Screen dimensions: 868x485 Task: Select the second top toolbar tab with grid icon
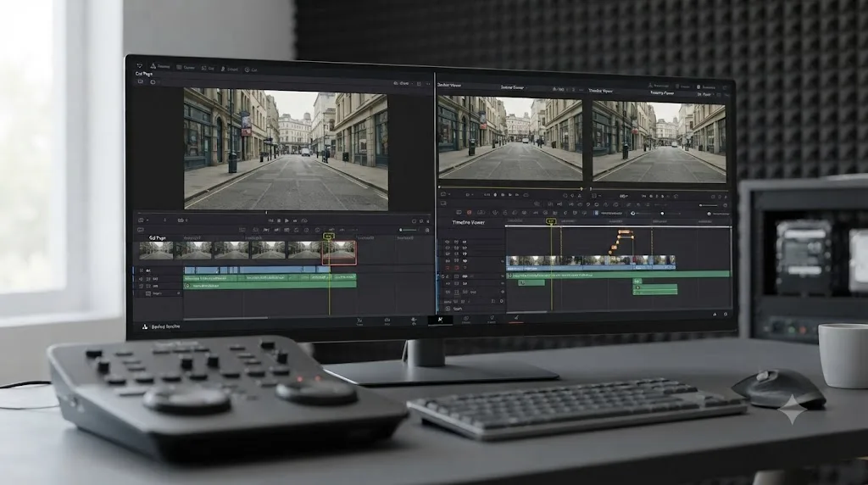click(186, 67)
